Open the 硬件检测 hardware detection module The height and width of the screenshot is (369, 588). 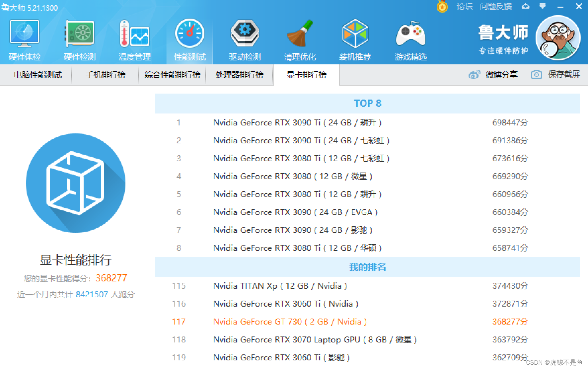click(80, 40)
